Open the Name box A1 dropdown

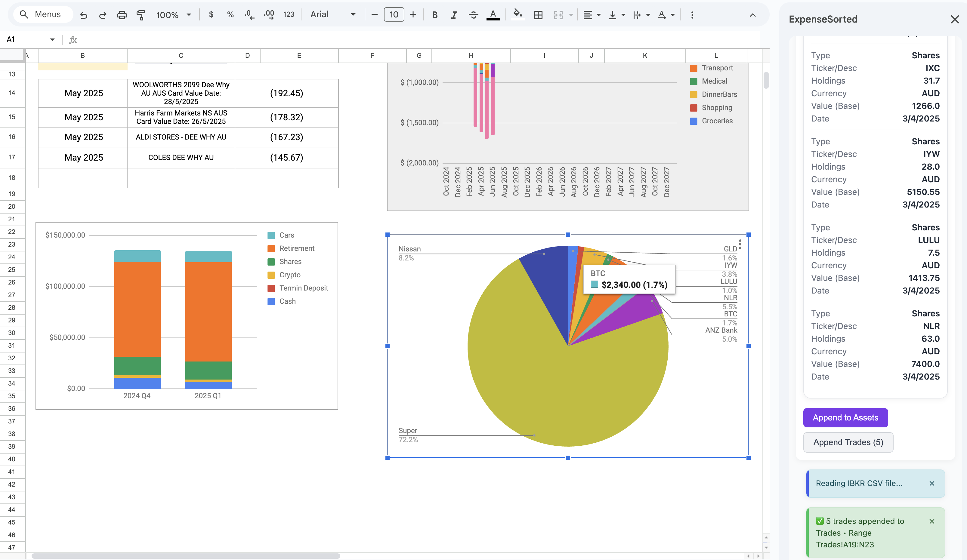click(x=52, y=39)
